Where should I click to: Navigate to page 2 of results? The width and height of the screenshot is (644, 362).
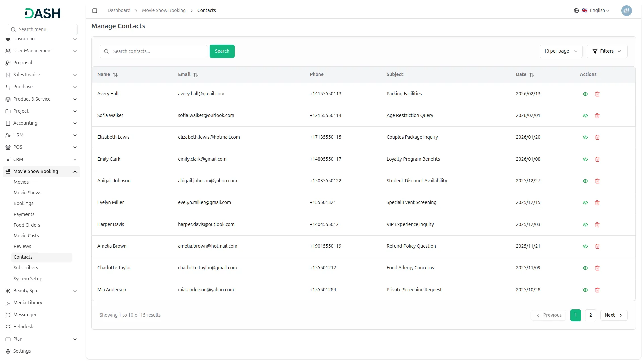590,315
